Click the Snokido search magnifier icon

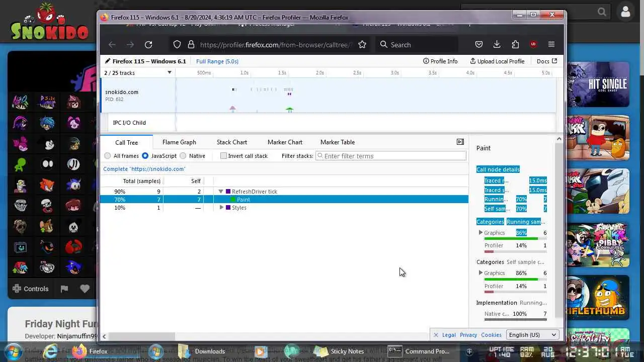tap(602, 12)
